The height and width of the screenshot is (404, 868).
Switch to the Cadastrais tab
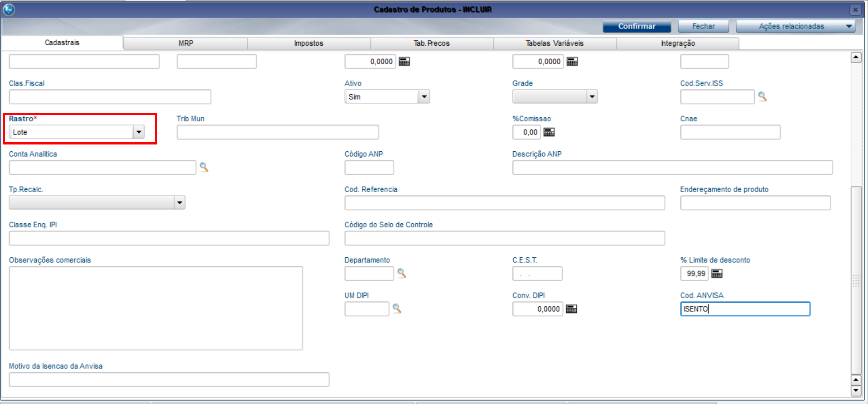tap(62, 43)
